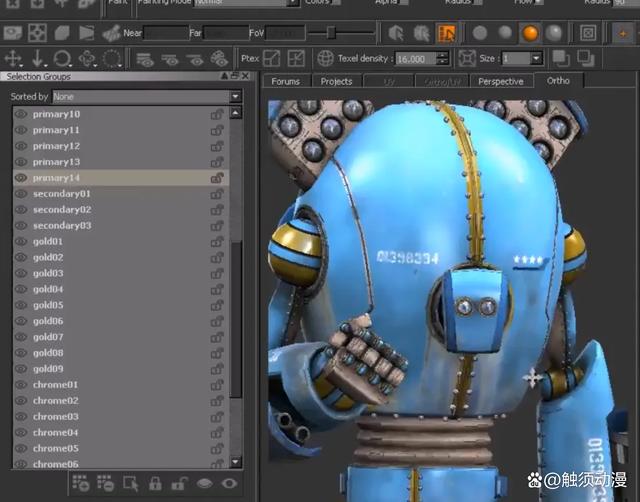Click the Far input field
The image size is (640, 502).
pyautogui.click(x=226, y=33)
